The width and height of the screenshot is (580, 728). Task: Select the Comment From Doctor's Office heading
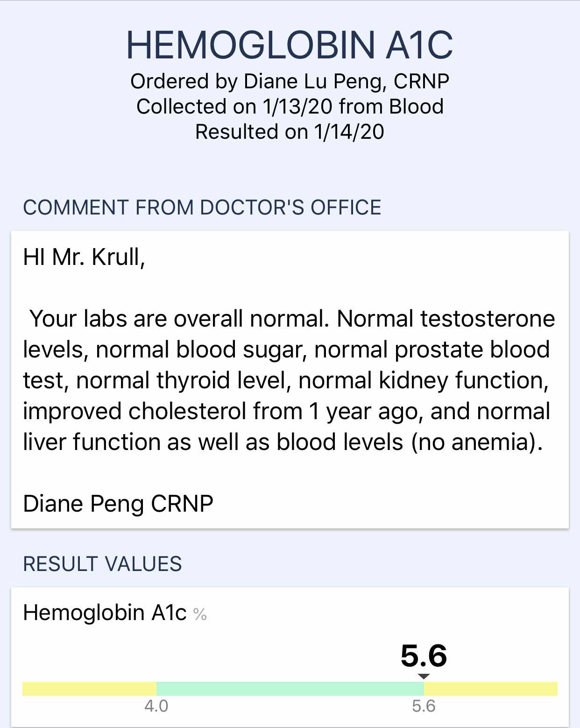coord(202,207)
